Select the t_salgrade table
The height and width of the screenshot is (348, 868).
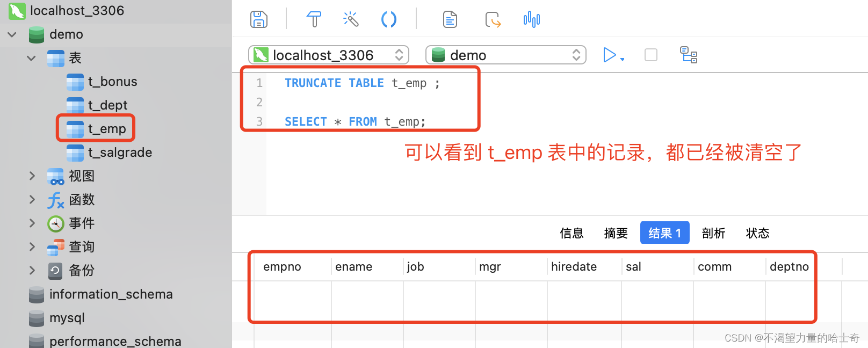[120, 153]
